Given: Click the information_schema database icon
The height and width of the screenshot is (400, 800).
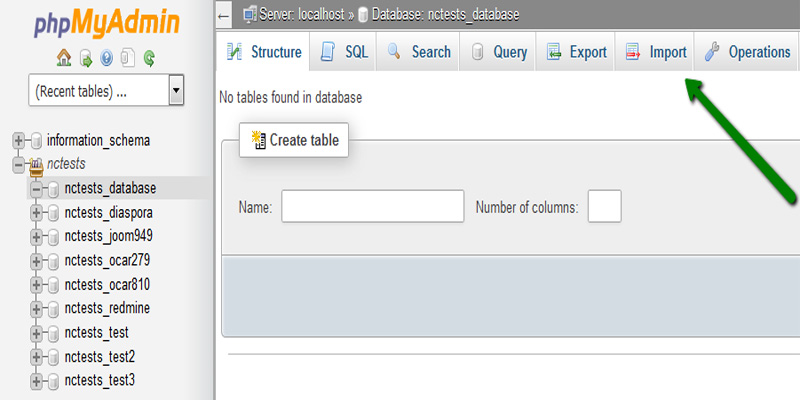Looking at the screenshot, I should (36, 140).
